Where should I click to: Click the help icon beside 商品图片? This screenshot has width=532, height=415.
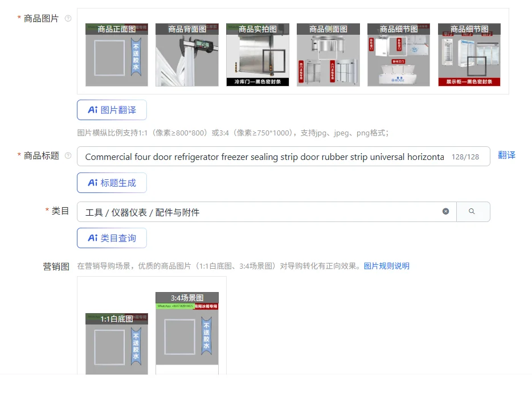point(68,18)
